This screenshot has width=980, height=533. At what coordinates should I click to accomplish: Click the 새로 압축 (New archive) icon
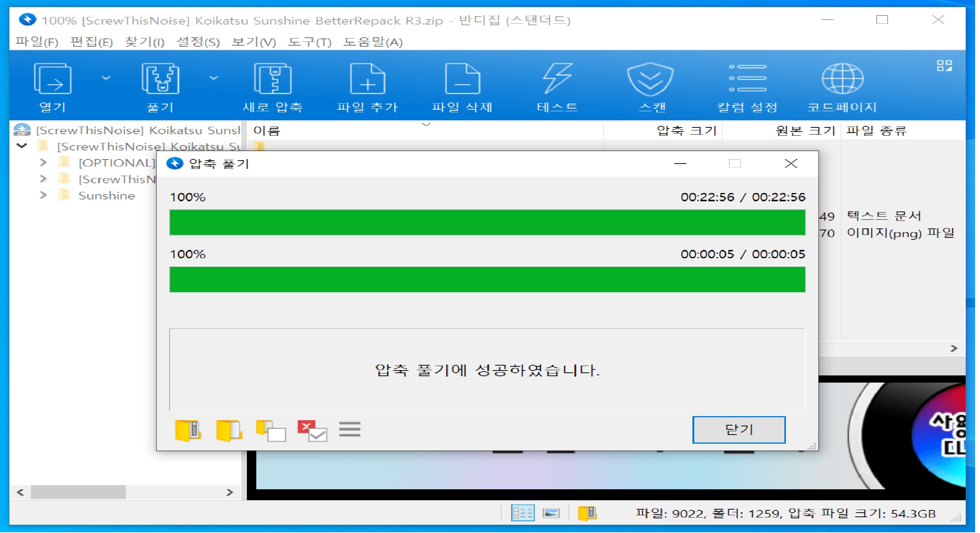pyautogui.click(x=273, y=79)
